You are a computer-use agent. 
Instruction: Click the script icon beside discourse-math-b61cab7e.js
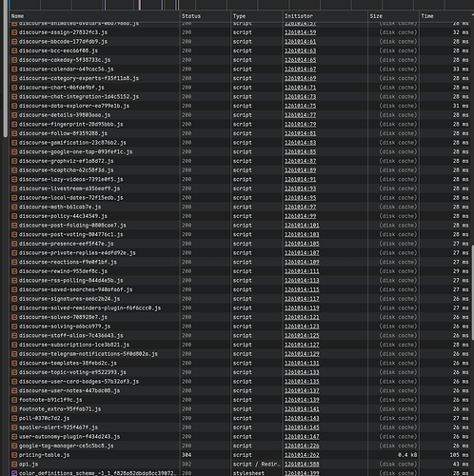(14, 207)
